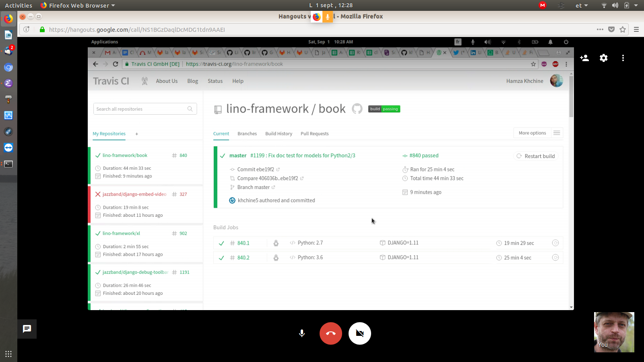Open the system menu arrow in top bar
Screen dimensions: 644x362
(x=636, y=5)
